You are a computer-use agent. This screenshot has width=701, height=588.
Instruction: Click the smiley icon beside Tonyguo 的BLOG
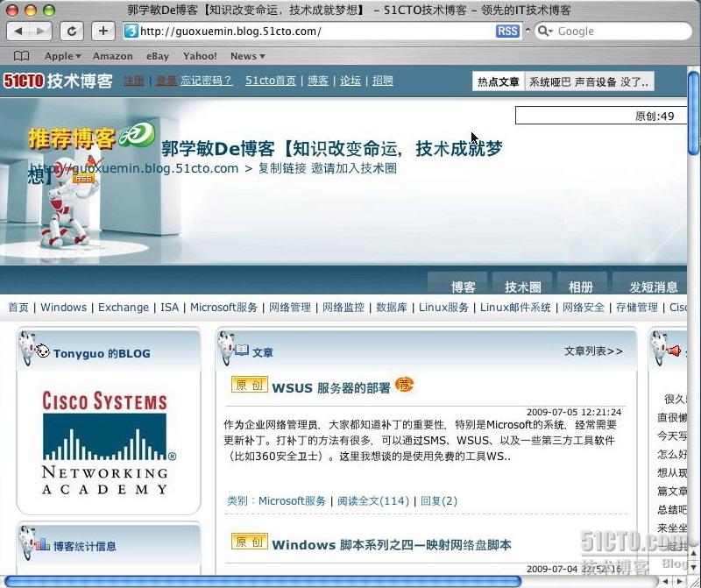pos(42,351)
